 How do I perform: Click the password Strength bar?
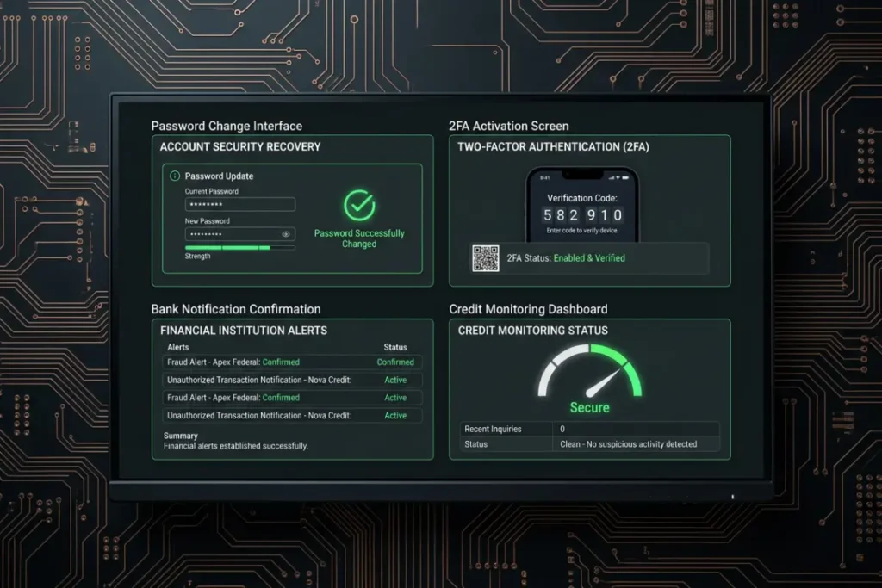click(240, 247)
